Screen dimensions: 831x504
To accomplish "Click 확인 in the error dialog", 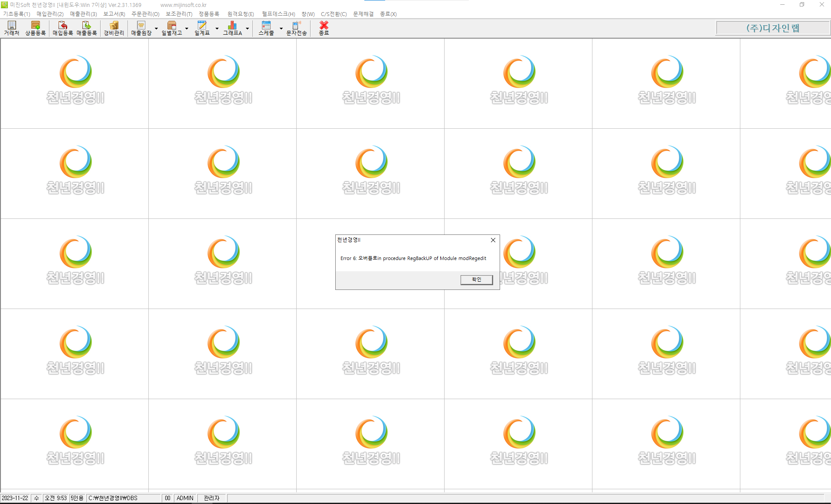I will pyautogui.click(x=476, y=280).
